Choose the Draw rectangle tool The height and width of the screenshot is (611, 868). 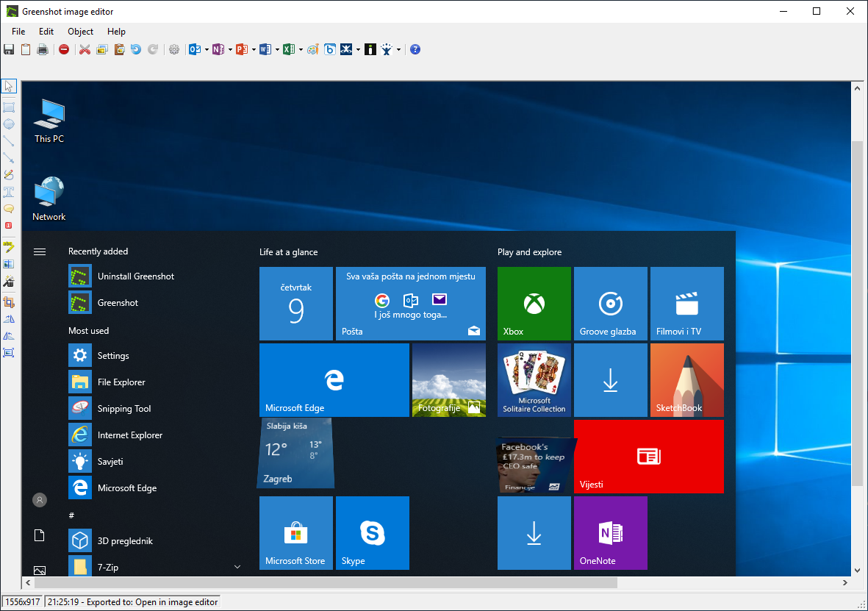(x=9, y=107)
